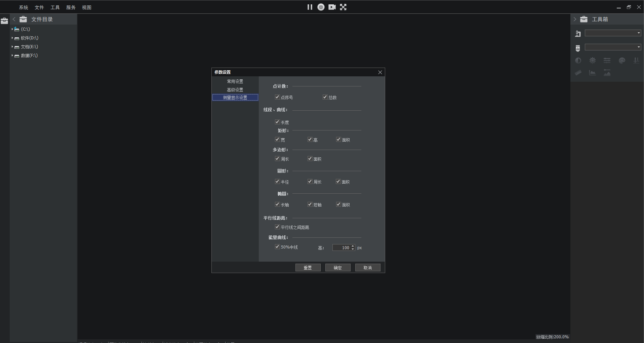Close the 参数设置 dialog

(x=380, y=72)
